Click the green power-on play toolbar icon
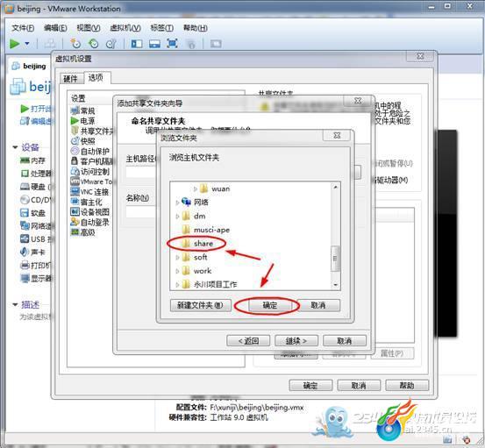 point(15,44)
